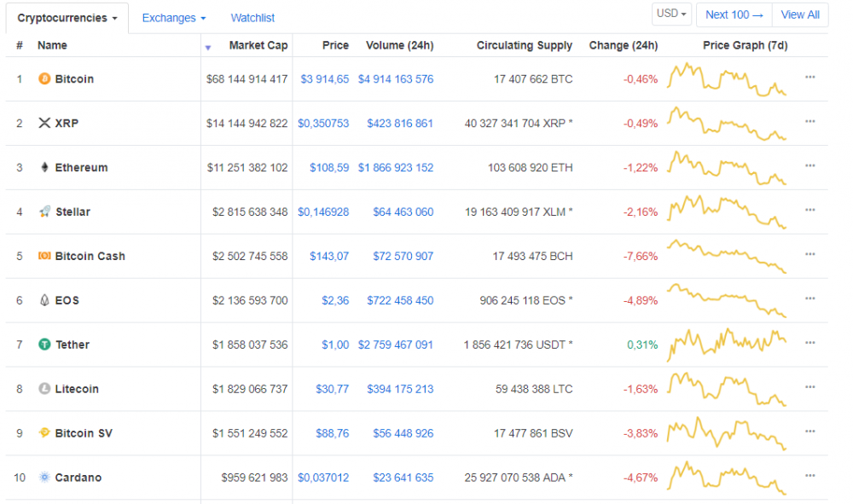The image size is (853, 504).
Task: Click Bitcoin Cash change -7,66%
Action: pyautogui.click(x=641, y=256)
